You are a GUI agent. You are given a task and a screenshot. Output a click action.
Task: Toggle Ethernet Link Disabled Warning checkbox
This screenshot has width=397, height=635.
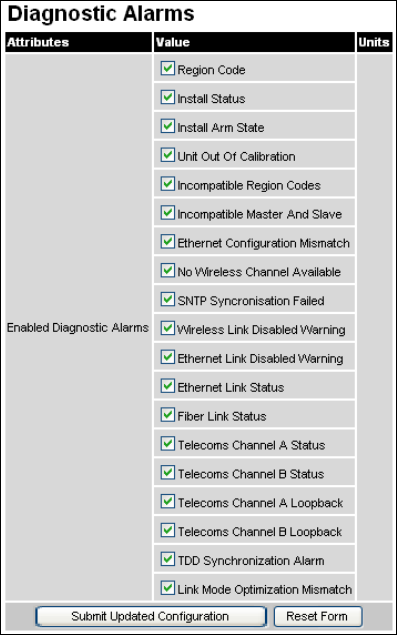[x=167, y=357]
